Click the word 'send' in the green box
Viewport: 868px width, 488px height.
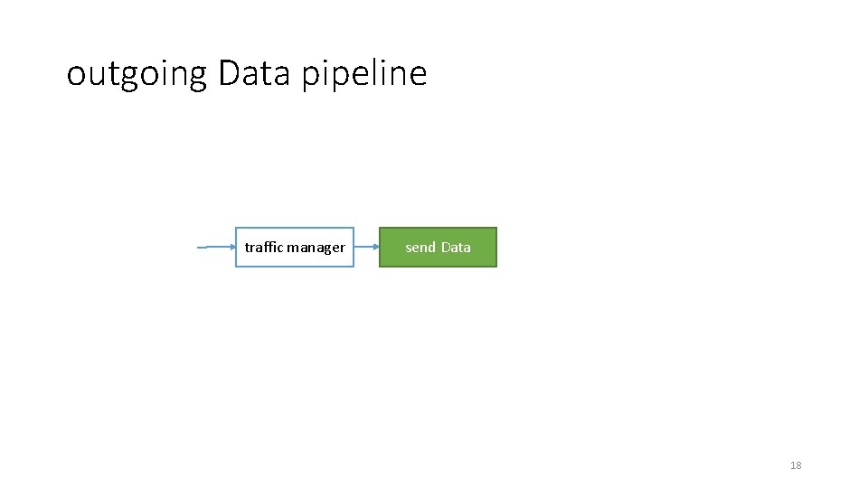coord(420,247)
